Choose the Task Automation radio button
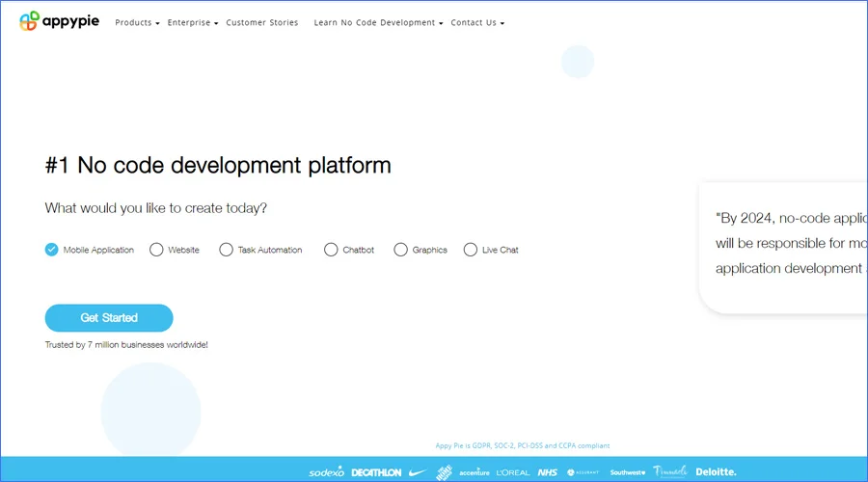This screenshot has width=868, height=482. (x=227, y=250)
